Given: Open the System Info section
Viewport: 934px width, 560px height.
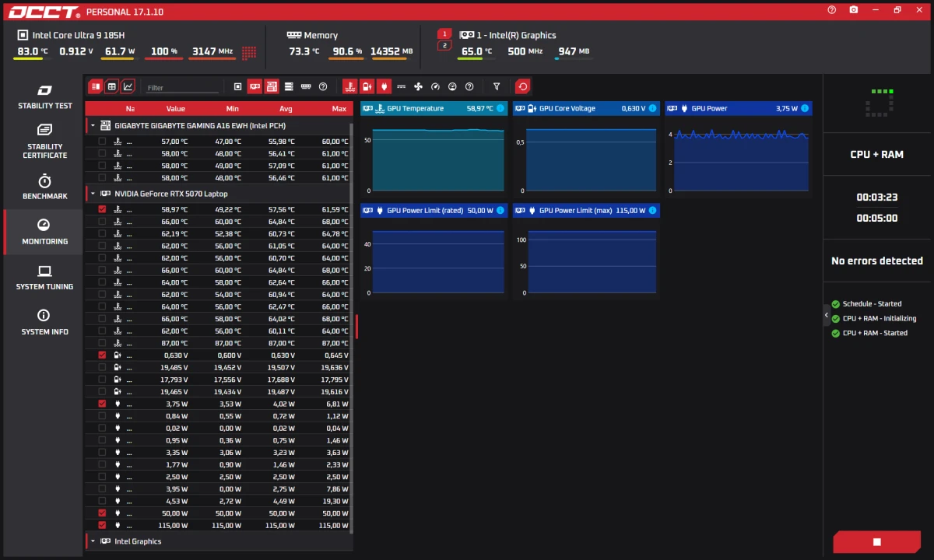Looking at the screenshot, I should tap(44, 323).
